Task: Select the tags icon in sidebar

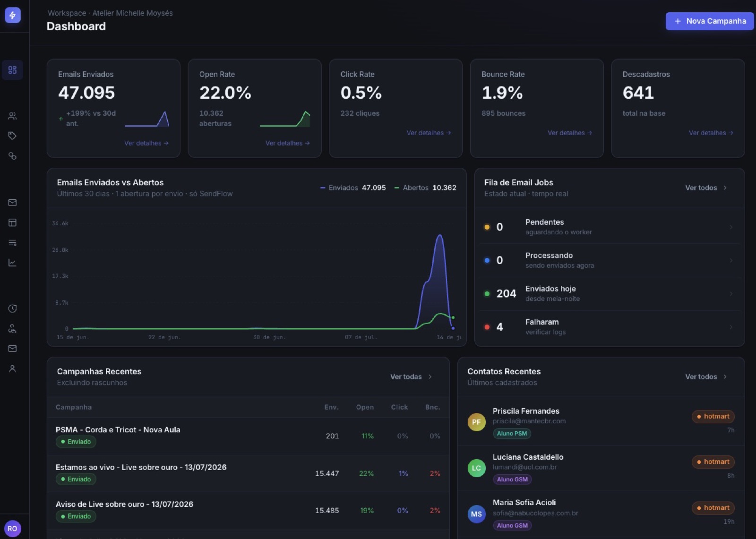Action: point(12,136)
